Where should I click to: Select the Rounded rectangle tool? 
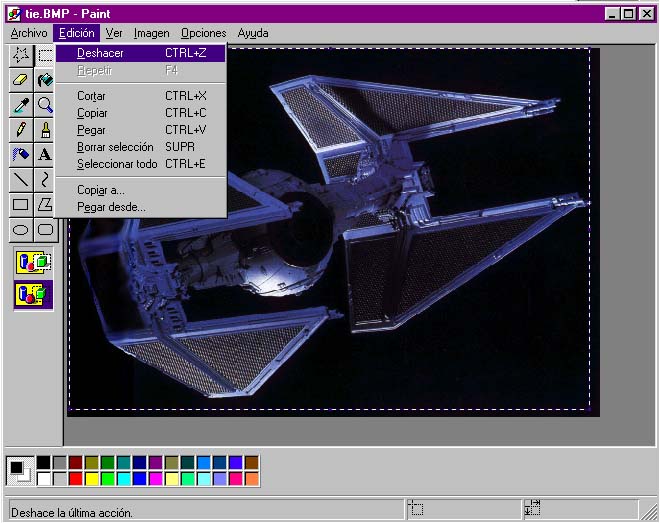click(45, 230)
